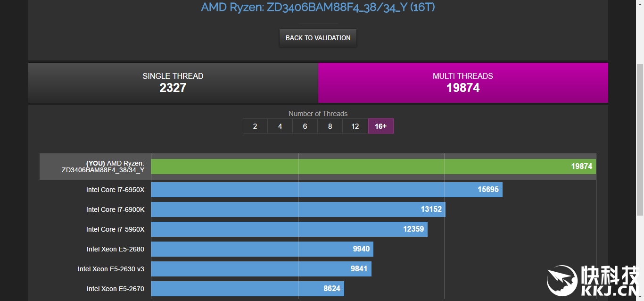Choose 2 threads option
Screen dimensions: 644x301
(x=255, y=126)
